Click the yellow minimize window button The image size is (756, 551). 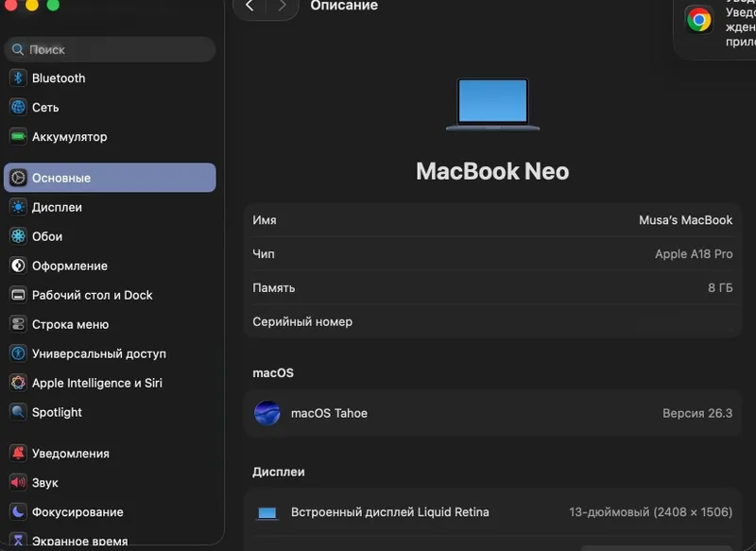32,5
